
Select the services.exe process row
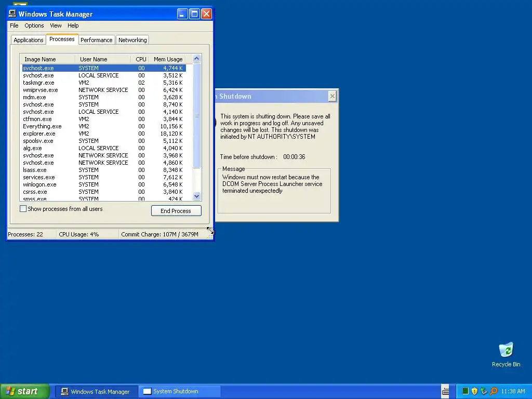click(x=104, y=177)
